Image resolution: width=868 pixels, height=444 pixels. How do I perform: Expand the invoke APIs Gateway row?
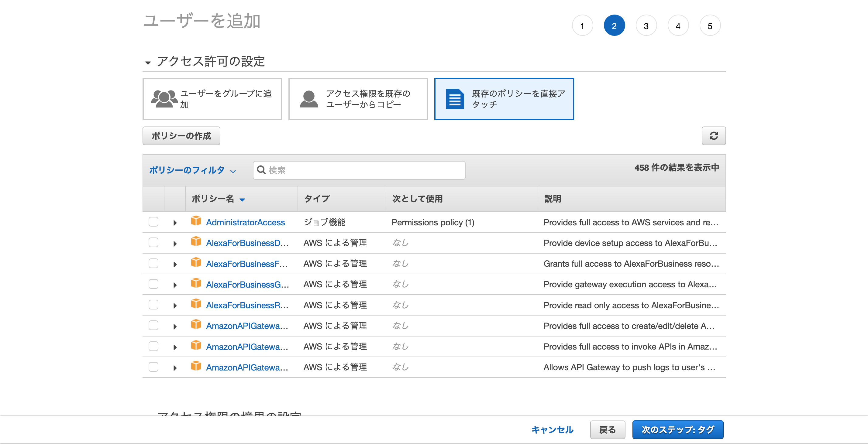[175, 347]
